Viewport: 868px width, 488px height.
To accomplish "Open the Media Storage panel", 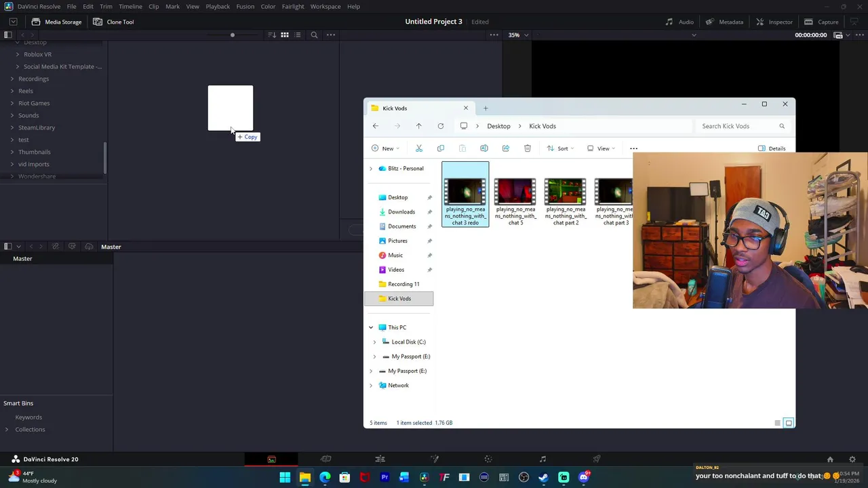I will pyautogui.click(x=56, y=22).
